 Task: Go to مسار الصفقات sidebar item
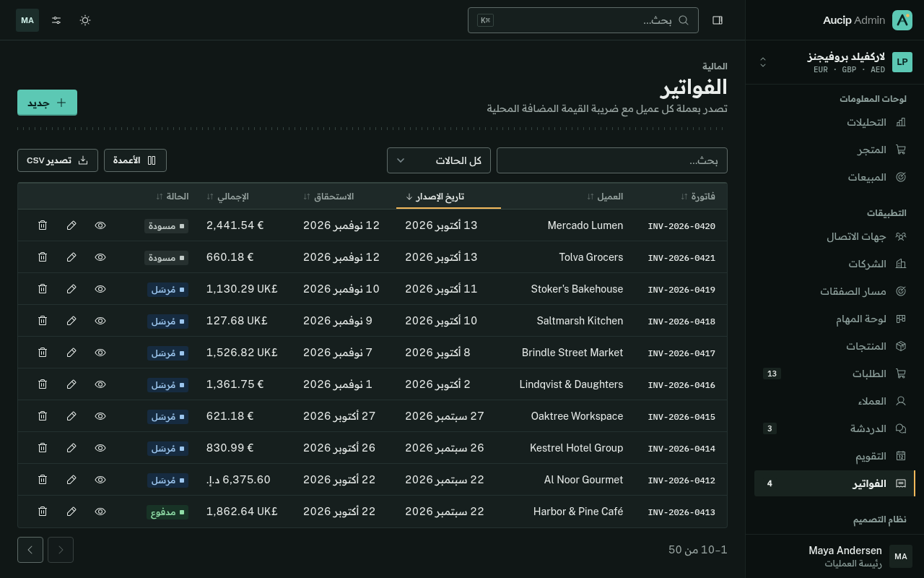point(834,291)
